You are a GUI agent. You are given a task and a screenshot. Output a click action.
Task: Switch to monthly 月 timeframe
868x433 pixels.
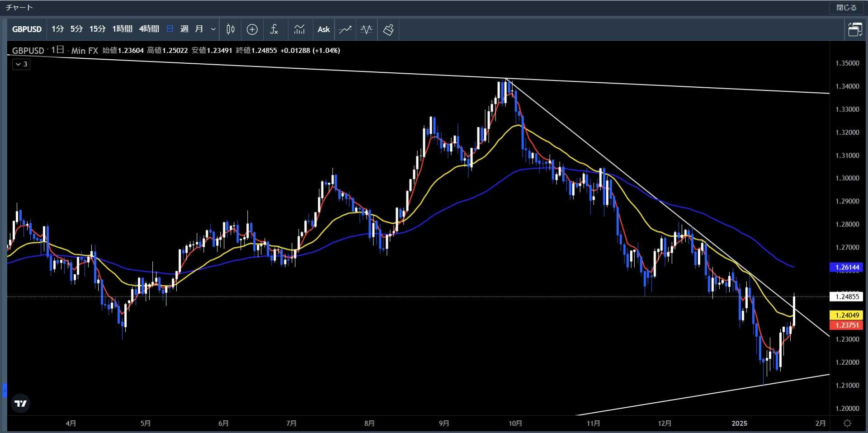click(x=199, y=29)
